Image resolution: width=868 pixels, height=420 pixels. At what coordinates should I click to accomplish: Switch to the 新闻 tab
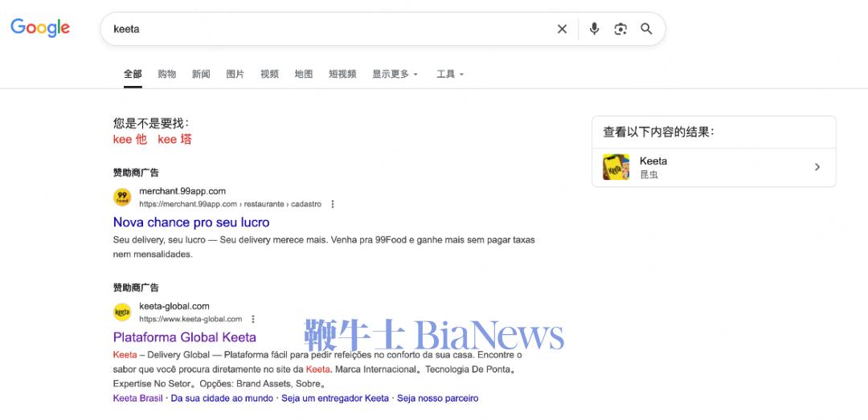201,74
